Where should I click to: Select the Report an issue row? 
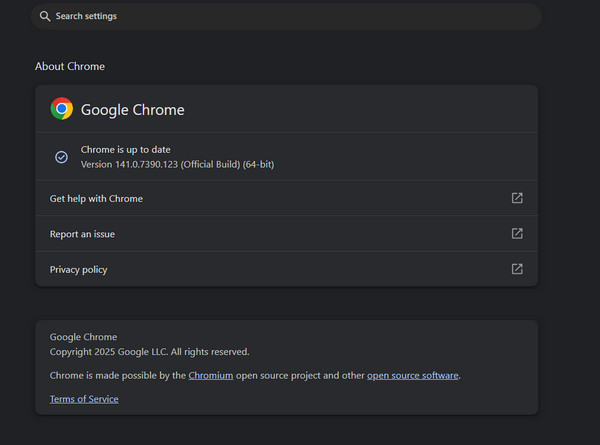[x=83, y=234]
